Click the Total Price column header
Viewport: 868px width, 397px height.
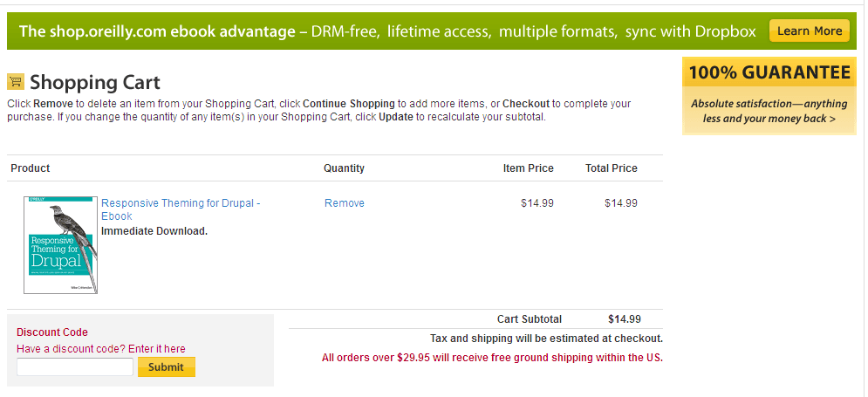pos(611,168)
